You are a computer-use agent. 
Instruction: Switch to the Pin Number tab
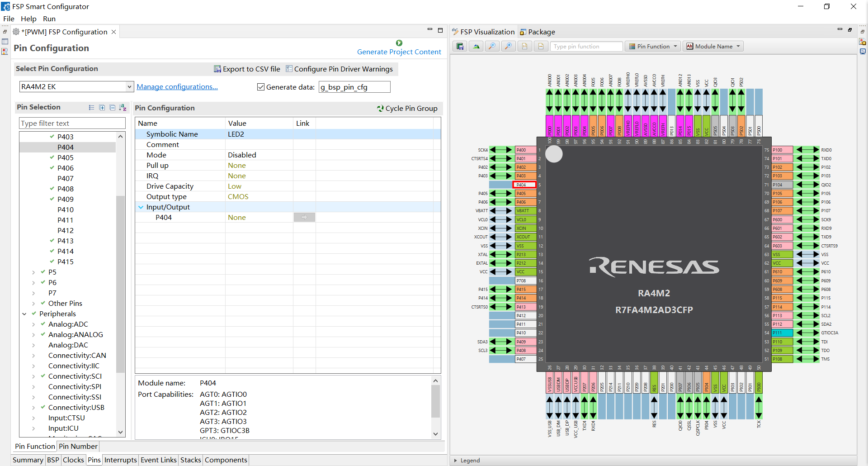(x=78, y=447)
